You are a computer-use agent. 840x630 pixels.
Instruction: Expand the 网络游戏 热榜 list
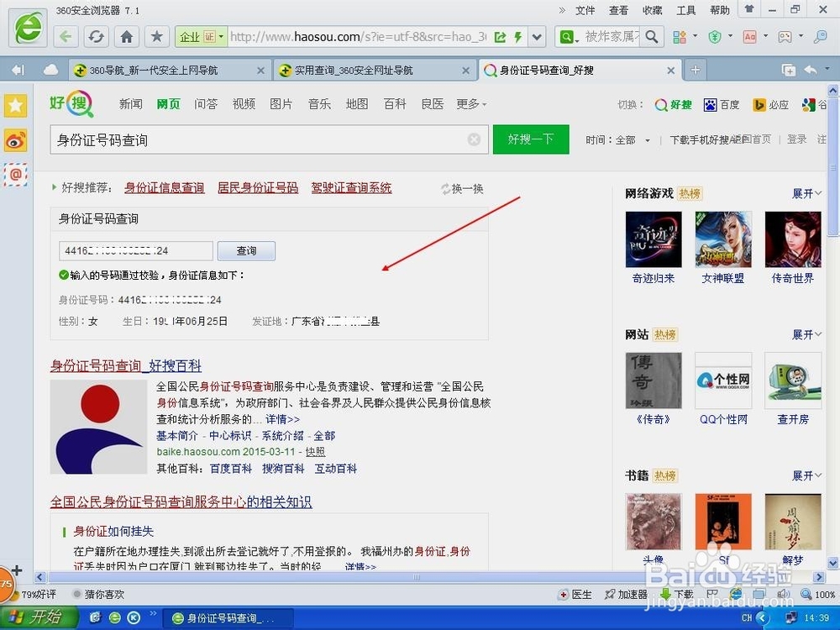tap(806, 193)
